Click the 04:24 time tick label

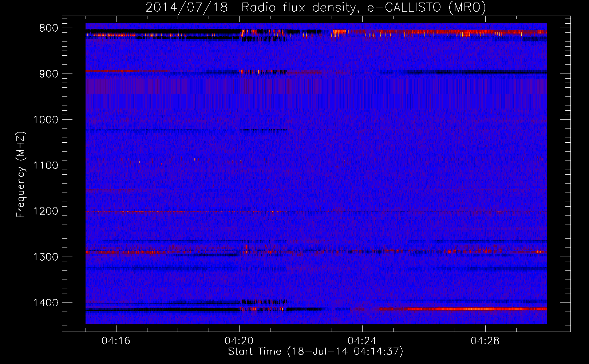(362, 341)
